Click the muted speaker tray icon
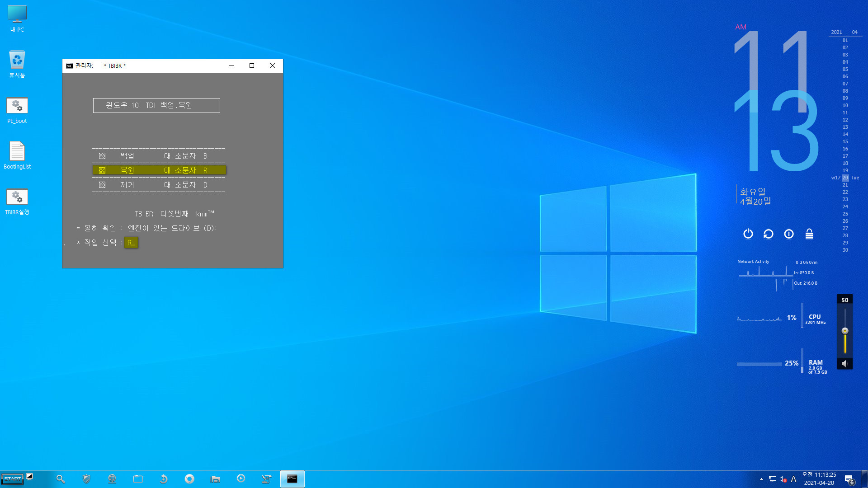 point(783,479)
